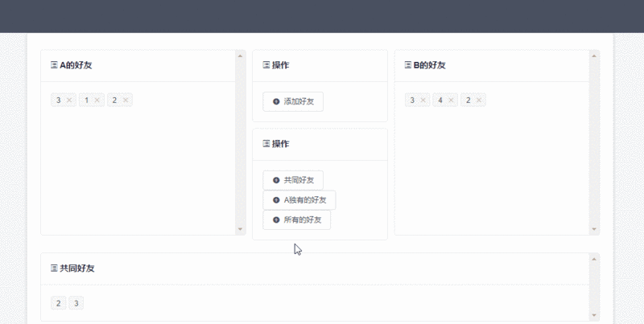Select result tag 2 in 共同好友 panel
The height and width of the screenshot is (324, 644).
pos(58,303)
